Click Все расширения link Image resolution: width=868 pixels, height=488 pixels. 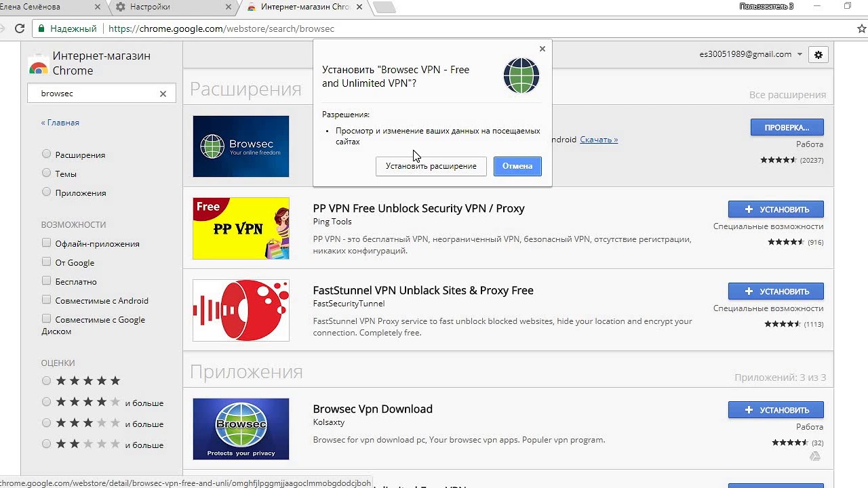pyautogui.click(x=787, y=95)
